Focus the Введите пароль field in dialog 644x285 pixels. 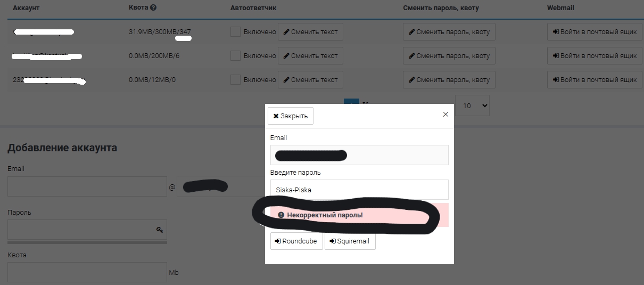[x=359, y=190]
